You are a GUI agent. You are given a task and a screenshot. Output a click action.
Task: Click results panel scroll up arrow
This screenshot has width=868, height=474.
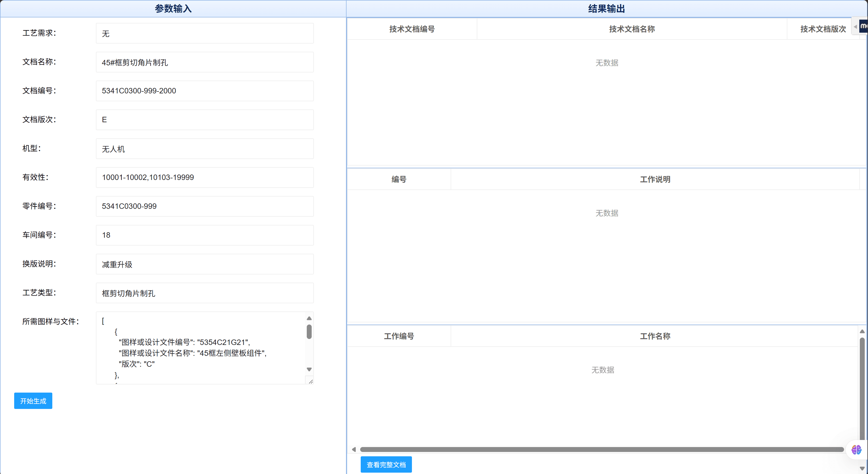[x=862, y=332]
